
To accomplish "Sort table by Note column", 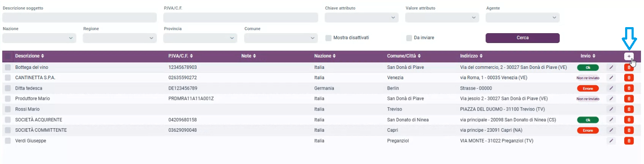I will pyautogui.click(x=249, y=56).
